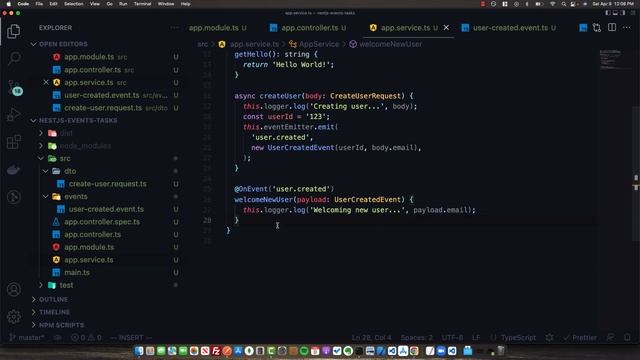Open the Docker view in activity bar
The width and height of the screenshot is (640, 360).
coord(13,170)
